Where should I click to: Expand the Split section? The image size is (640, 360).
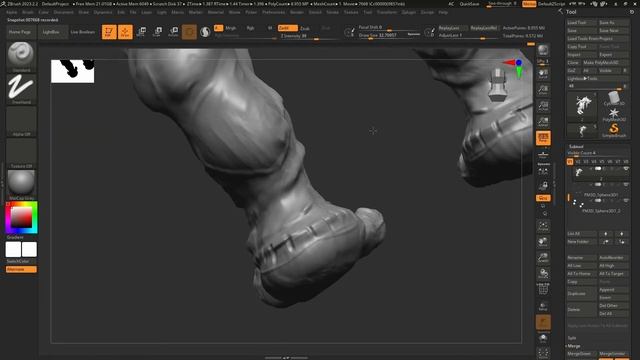coord(572,338)
